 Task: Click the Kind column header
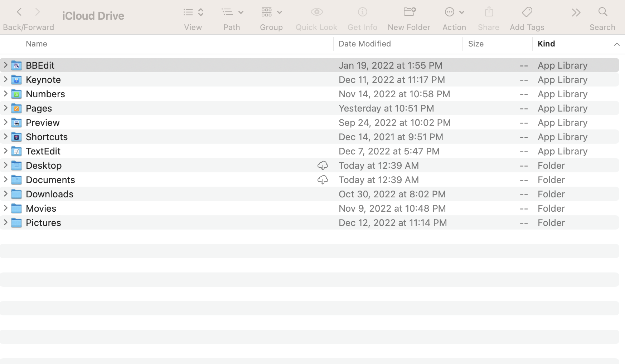(546, 44)
